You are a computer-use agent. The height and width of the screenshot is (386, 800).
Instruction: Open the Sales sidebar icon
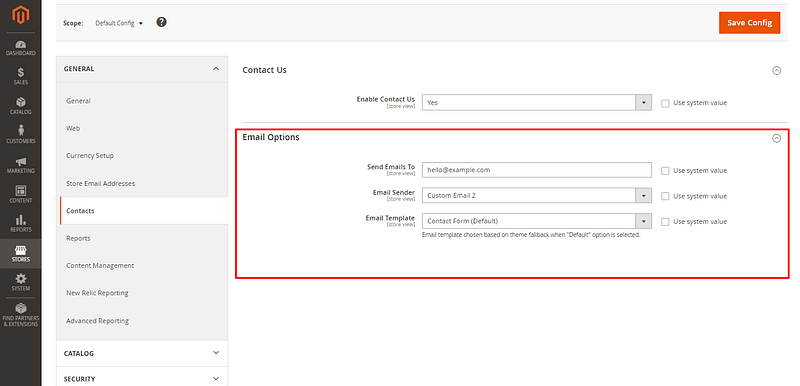pyautogui.click(x=20, y=76)
